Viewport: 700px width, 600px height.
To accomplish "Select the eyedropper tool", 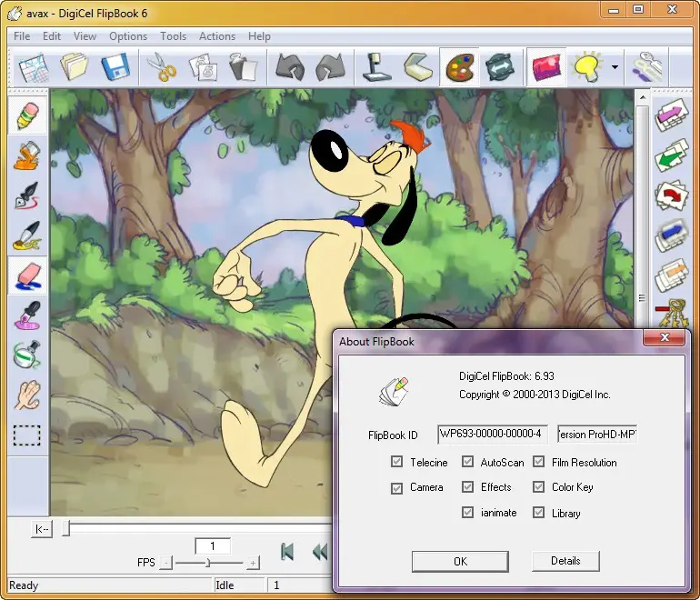I will (27, 315).
